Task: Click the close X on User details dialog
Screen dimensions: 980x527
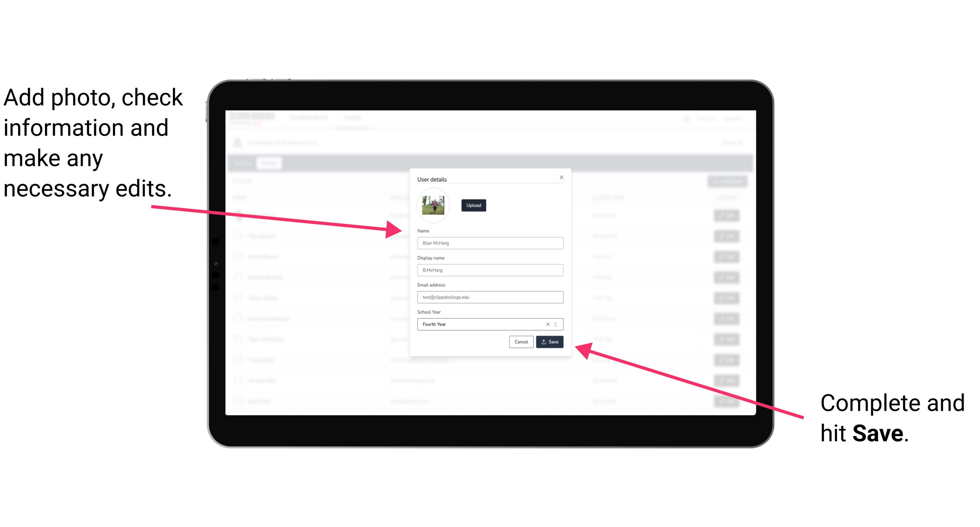Action: pyautogui.click(x=561, y=177)
